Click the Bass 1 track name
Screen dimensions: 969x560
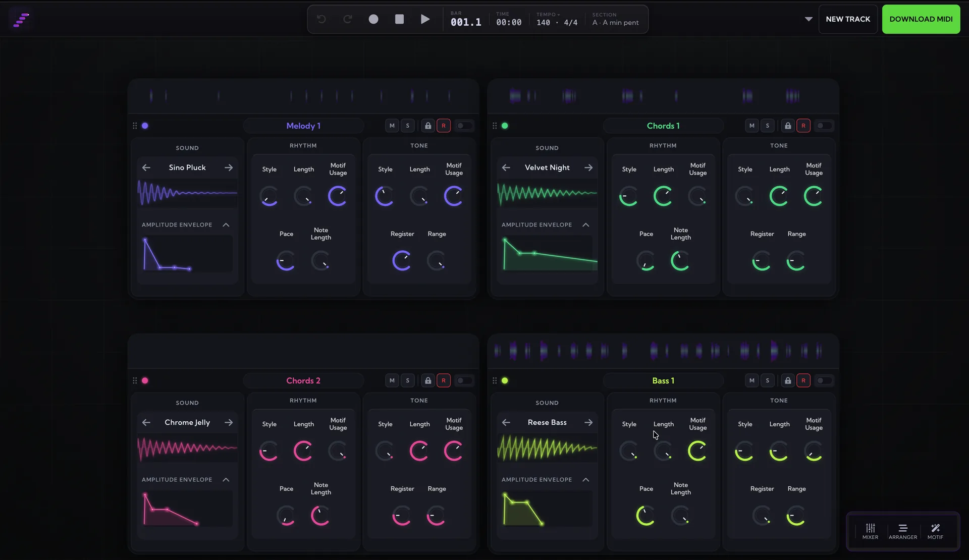click(x=663, y=380)
